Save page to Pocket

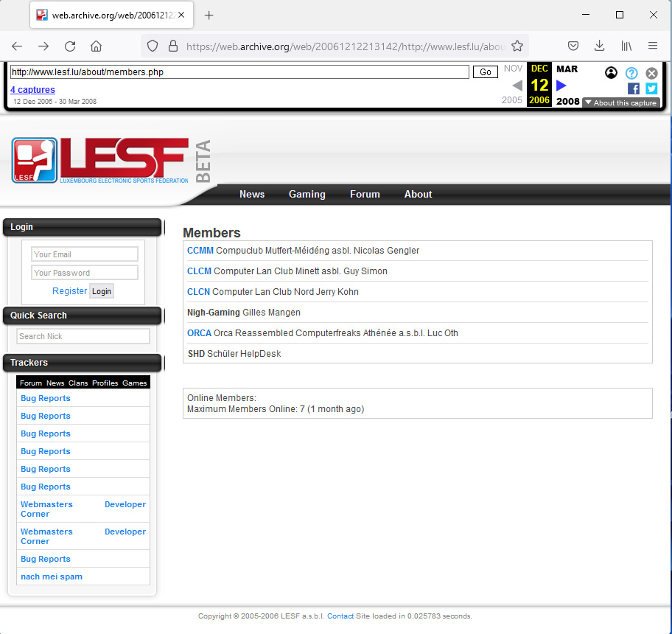[x=573, y=46]
